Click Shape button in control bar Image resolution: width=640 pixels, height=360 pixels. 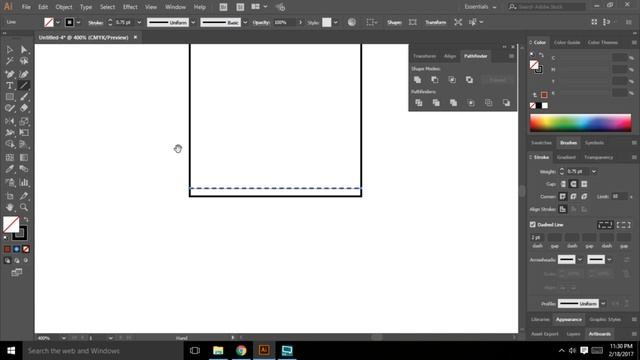tap(394, 22)
